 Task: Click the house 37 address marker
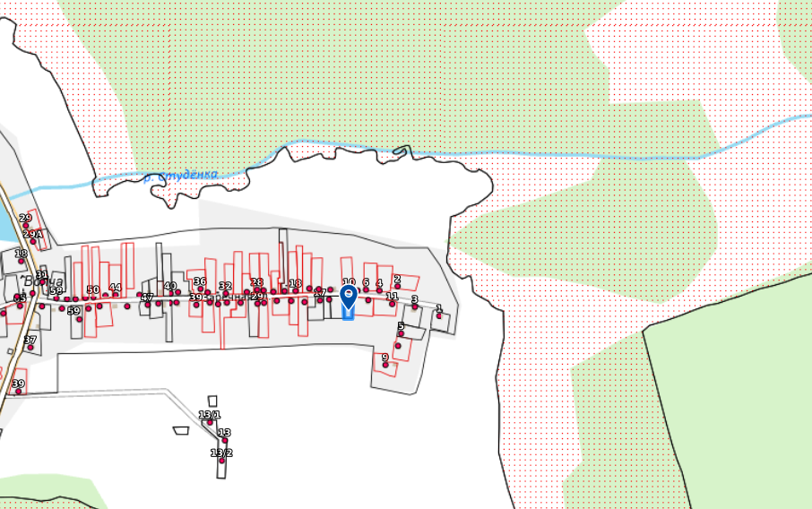point(30,347)
